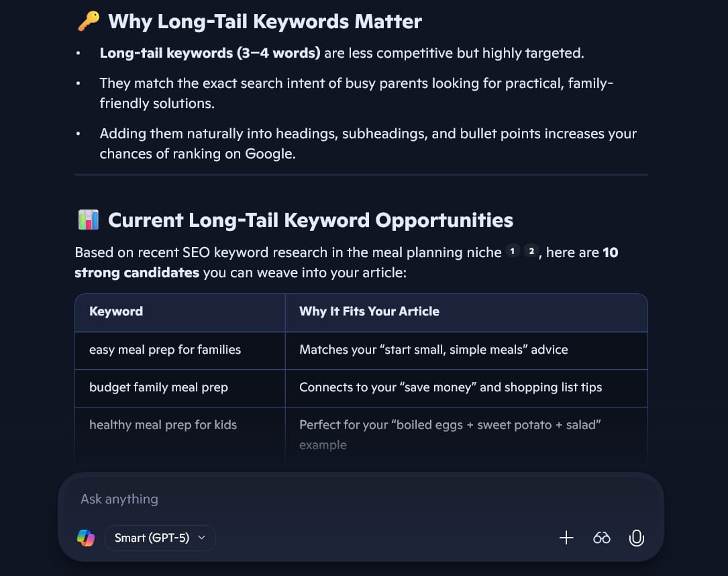
Task: Click the Keyword column header
Action: click(115, 311)
